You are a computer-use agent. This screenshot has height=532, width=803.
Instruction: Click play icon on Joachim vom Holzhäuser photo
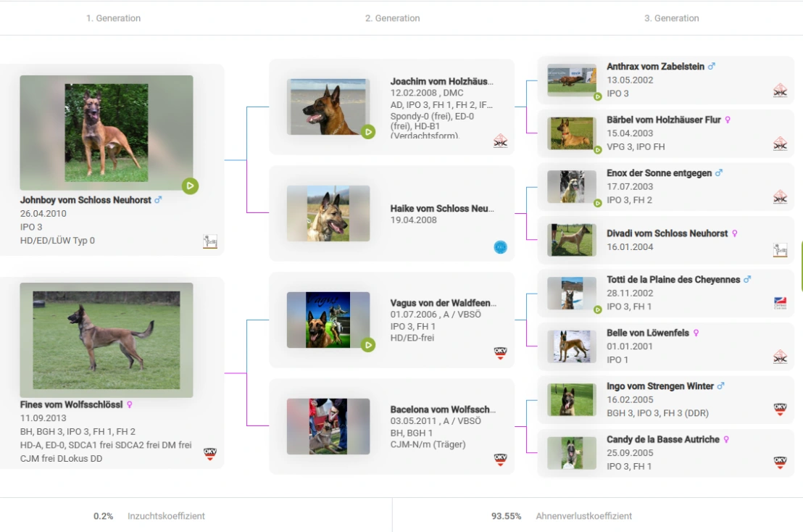click(x=368, y=132)
